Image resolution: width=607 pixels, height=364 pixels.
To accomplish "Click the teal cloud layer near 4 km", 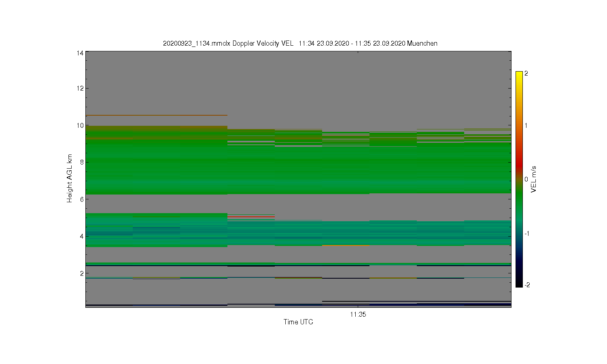I will 298,233.
